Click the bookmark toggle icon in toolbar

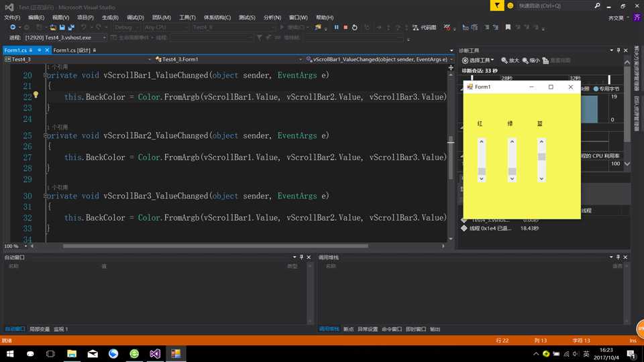pos(508,27)
